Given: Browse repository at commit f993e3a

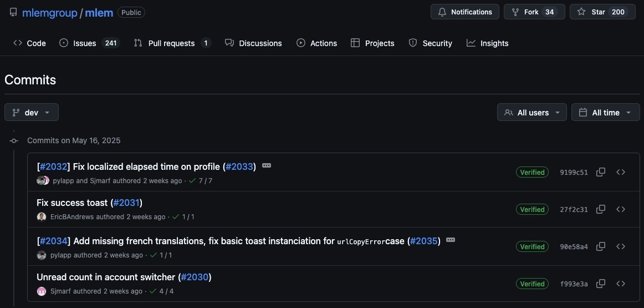Looking at the screenshot, I should pos(621,284).
